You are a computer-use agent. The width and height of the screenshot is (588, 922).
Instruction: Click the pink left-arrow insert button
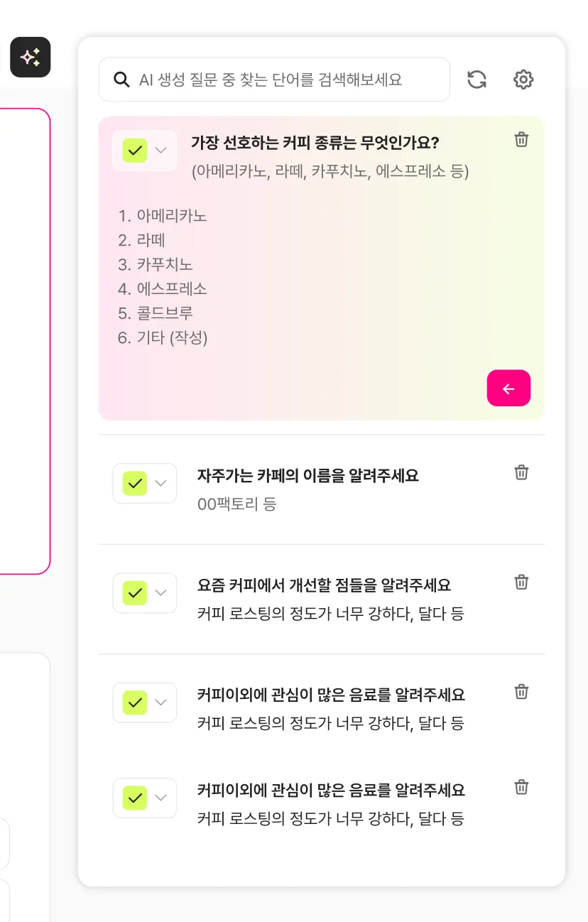(x=508, y=388)
